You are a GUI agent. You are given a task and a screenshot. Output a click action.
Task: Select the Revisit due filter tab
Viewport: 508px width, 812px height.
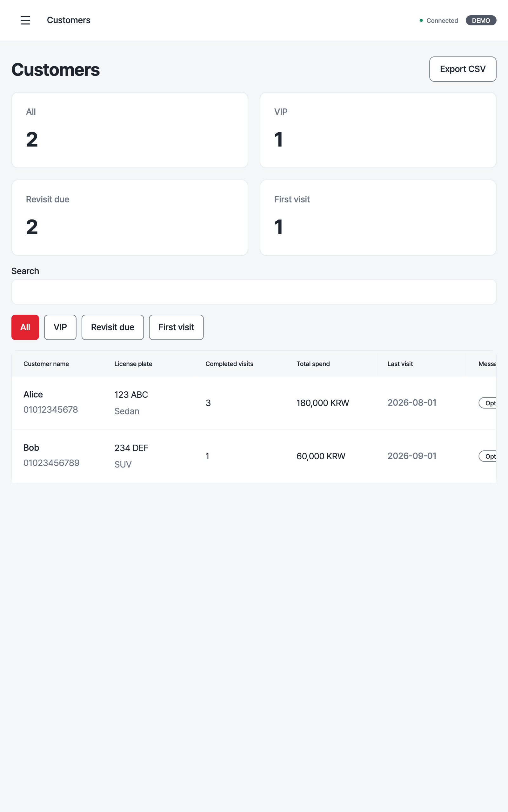click(112, 327)
